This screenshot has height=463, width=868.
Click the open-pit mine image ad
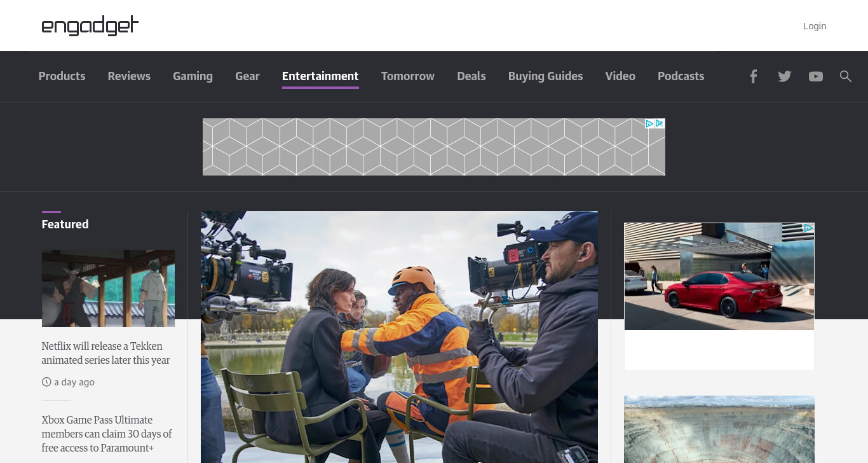719,429
